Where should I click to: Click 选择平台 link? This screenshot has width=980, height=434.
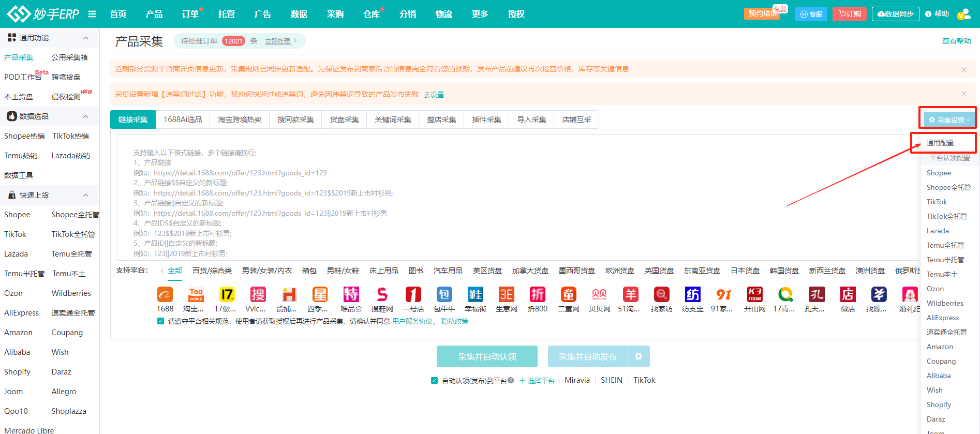coord(537,381)
